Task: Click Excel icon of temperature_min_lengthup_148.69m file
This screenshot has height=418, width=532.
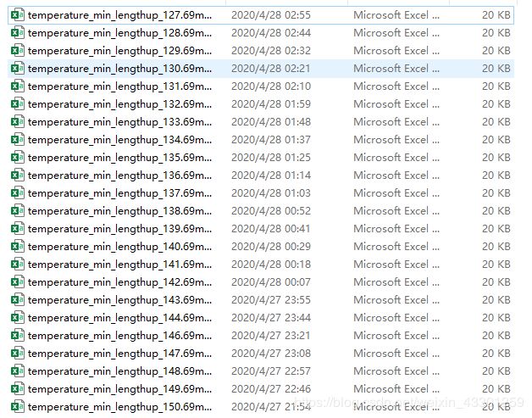Action: pyautogui.click(x=17, y=371)
